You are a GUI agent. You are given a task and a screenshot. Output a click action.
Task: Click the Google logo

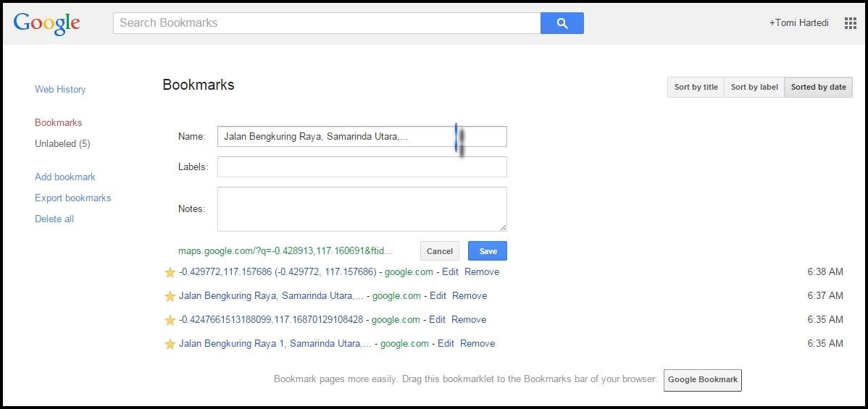pos(47,23)
